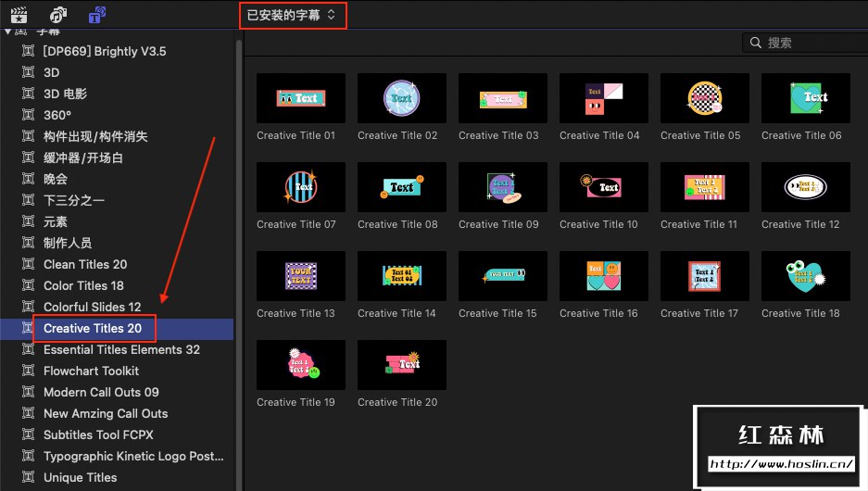The height and width of the screenshot is (491, 868).
Task: Select Creative Title 02 thumbnail
Action: (x=402, y=98)
